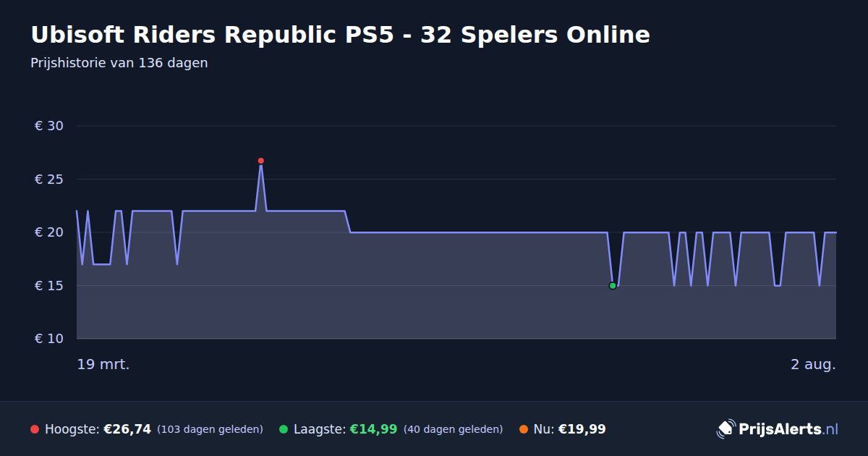Viewport: 868px width, 456px height.
Task: Select the Hoogste price €26,74 value
Action: 127,429
